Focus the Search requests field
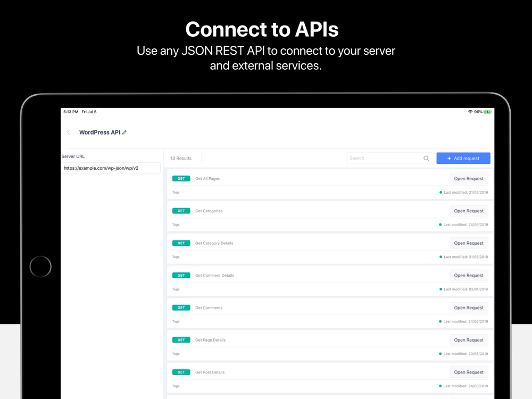The width and height of the screenshot is (532, 399). 389,158
